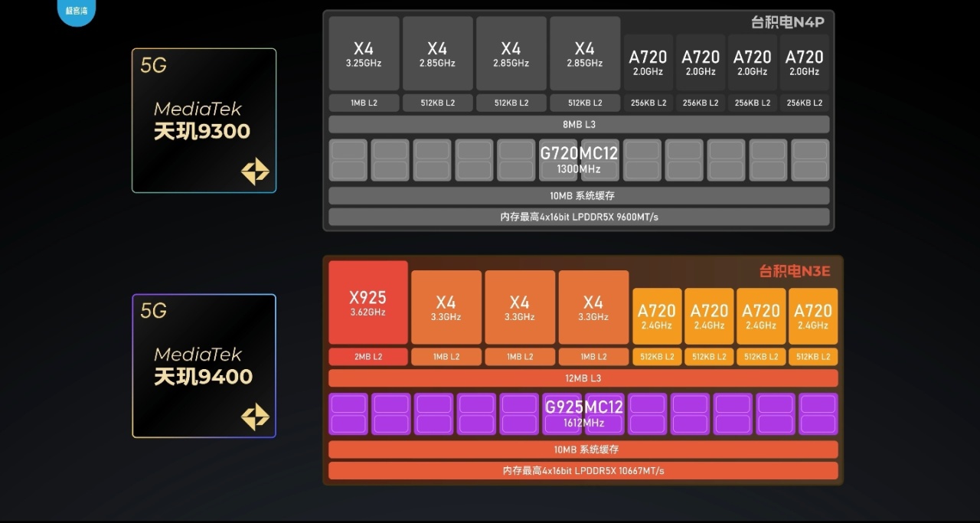The width and height of the screenshot is (980, 523).
Task: Click the MediaTek diamond logo on the 天玑9400 card
Action: (255, 417)
